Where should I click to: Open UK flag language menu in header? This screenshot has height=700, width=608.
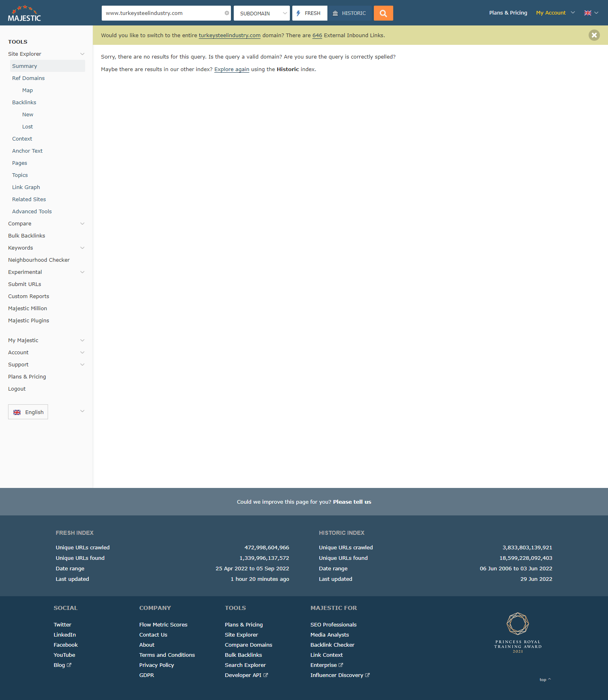pyautogui.click(x=591, y=13)
